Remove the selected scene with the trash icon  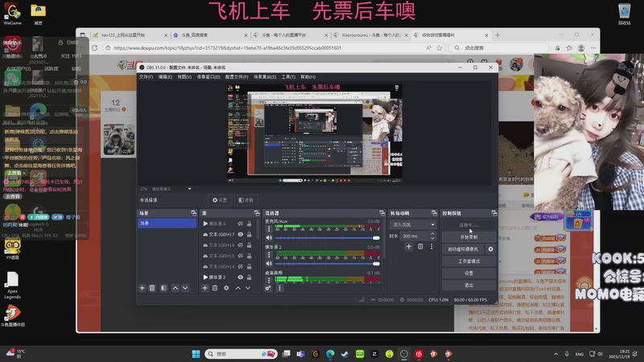pos(152,288)
